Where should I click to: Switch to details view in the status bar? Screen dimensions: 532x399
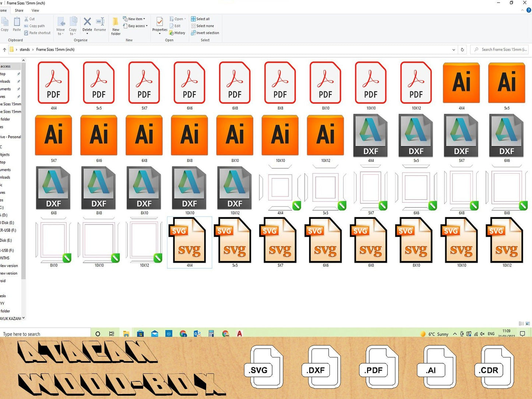click(x=521, y=324)
